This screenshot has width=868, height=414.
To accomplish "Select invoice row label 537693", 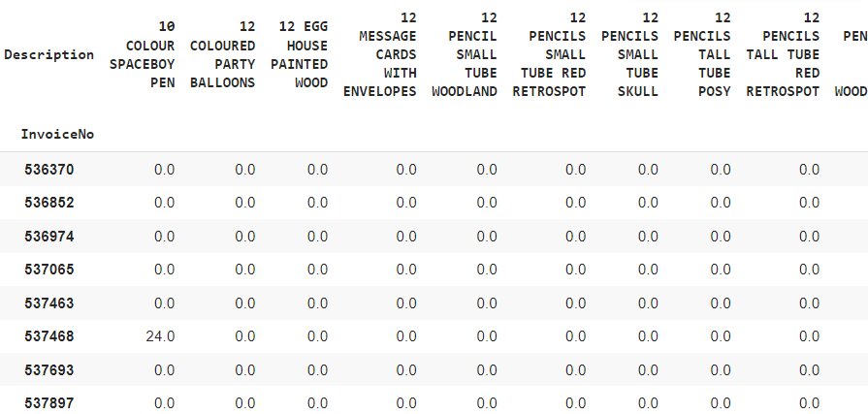I will coord(49,370).
